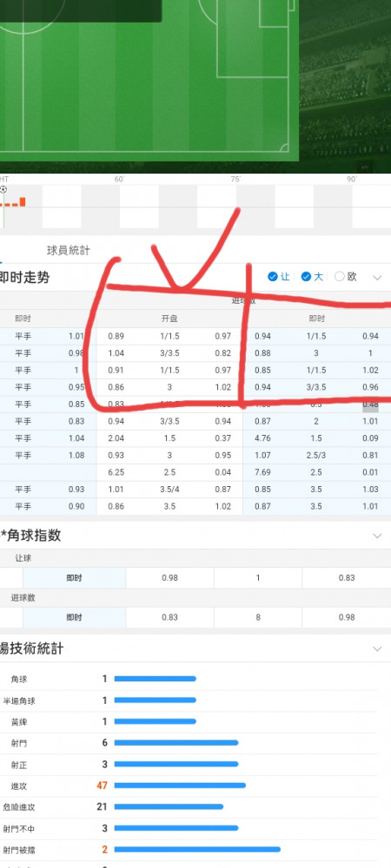Collapse the 即时走势 section chevron
The image size is (391, 868).
[377, 278]
